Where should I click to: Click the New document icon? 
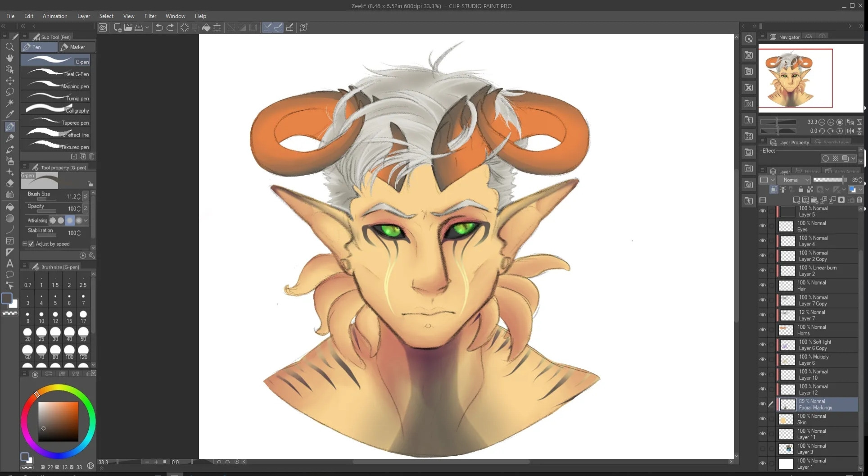pyautogui.click(x=118, y=27)
